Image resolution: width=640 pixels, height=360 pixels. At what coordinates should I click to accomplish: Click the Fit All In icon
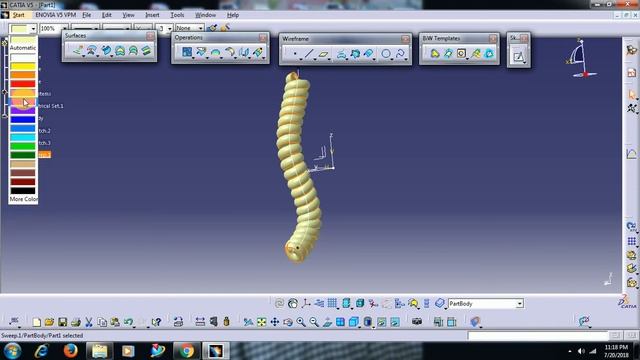[x=261, y=322]
